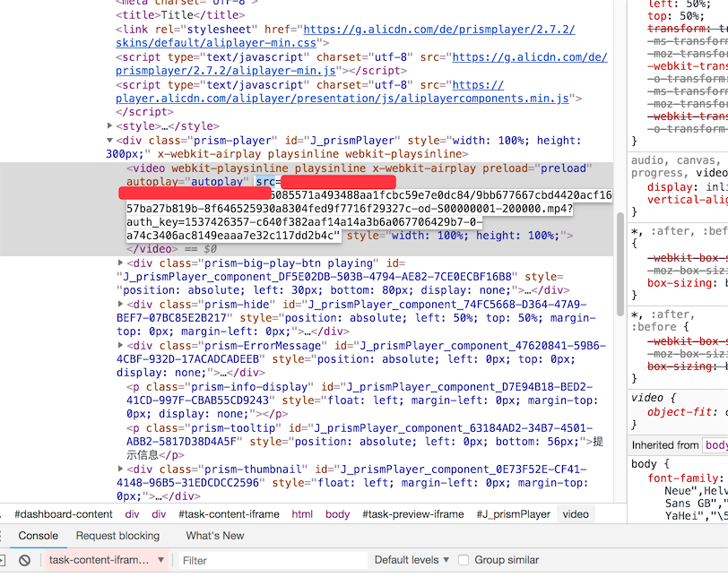Select the prism-info-display p element
This screenshot has width=728, height=577.
[362, 400]
